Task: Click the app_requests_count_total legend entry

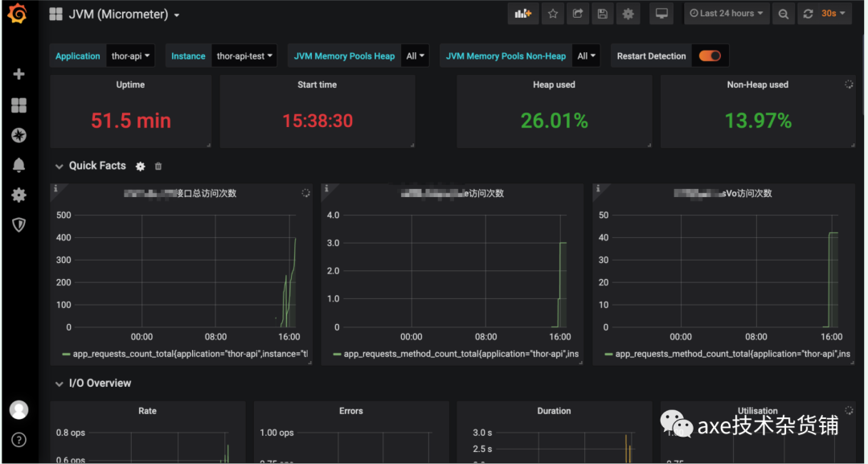Action: pos(186,354)
